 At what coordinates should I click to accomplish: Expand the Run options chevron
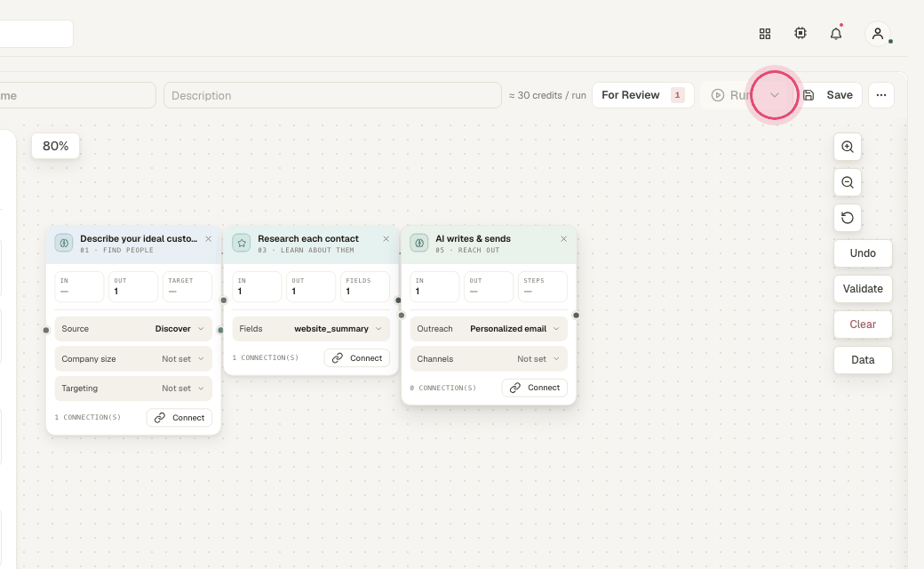click(x=775, y=95)
